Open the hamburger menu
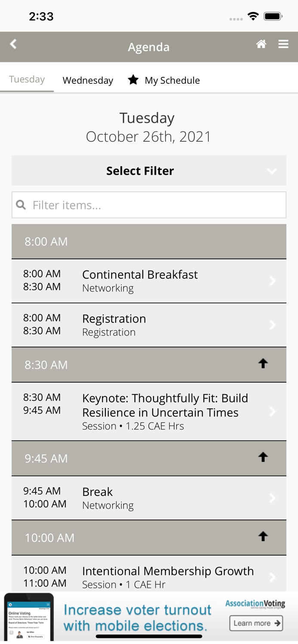Viewport: 298px width, 644px height. click(284, 43)
